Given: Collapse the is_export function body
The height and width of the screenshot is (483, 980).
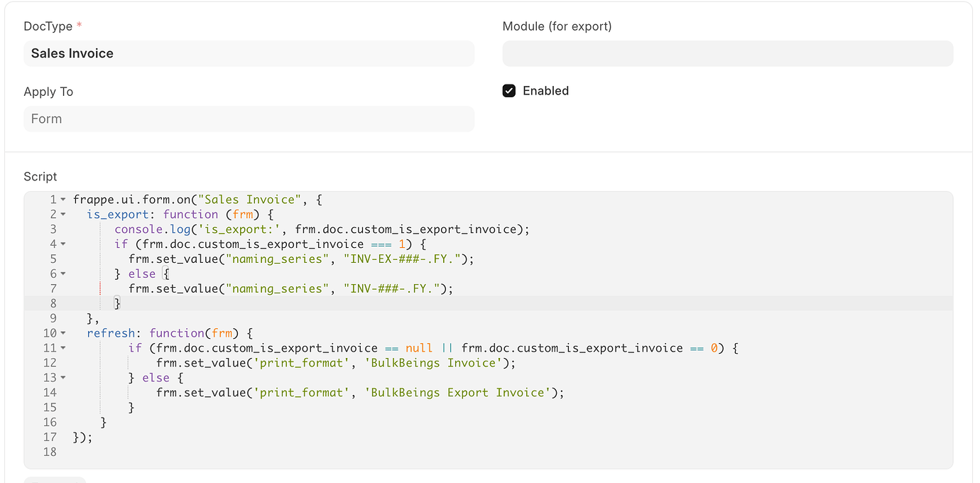Looking at the screenshot, I should [62, 214].
